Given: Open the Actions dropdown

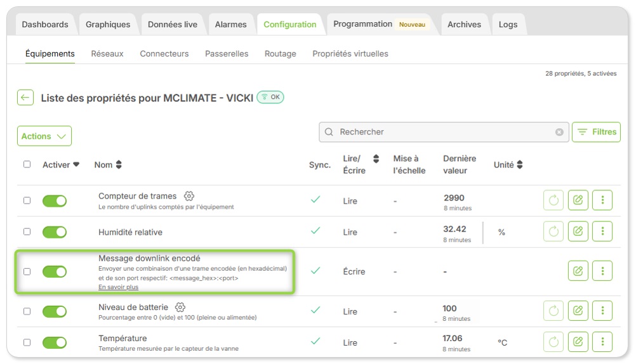Looking at the screenshot, I should tap(44, 136).
